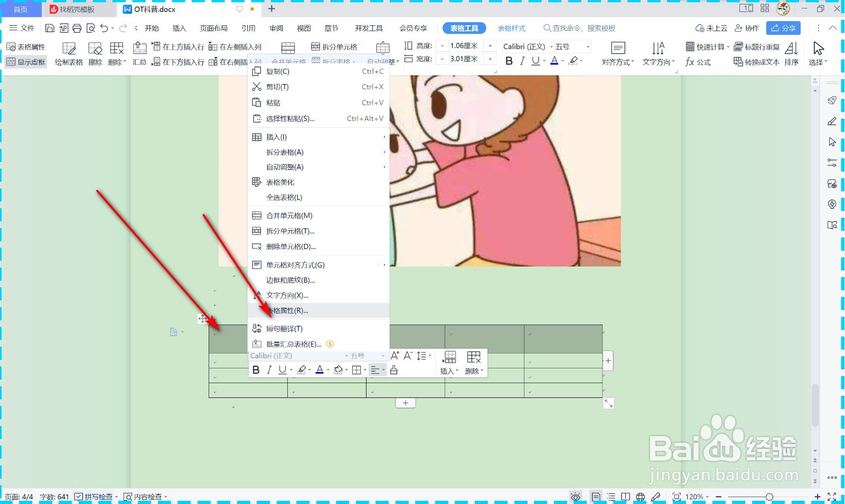Open the 120% zoom level dropdown
Screen dimensions: 845x504
[x=697, y=497]
